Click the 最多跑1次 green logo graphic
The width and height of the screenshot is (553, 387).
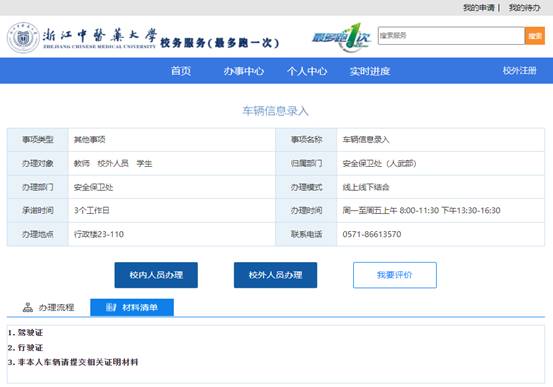click(x=341, y=37)
